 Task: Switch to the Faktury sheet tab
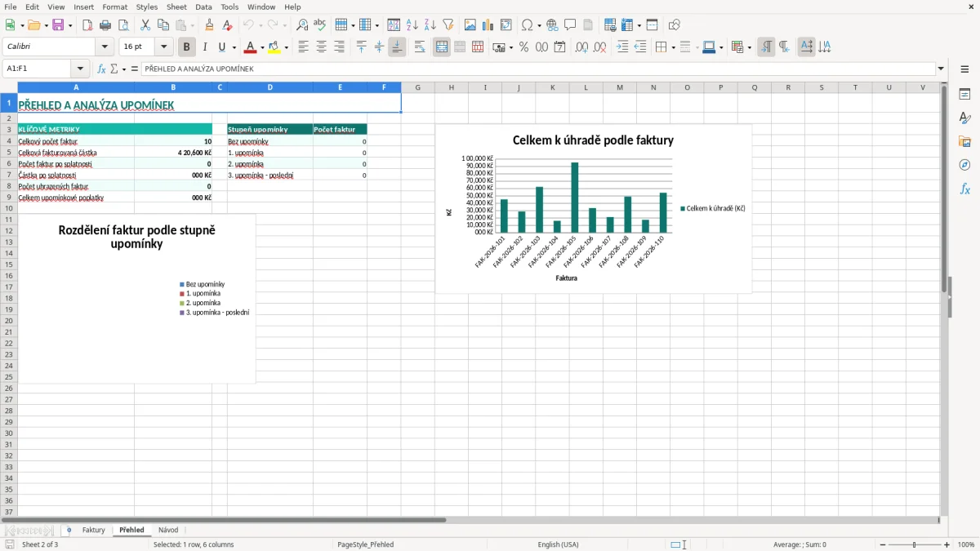click(93, 530)
